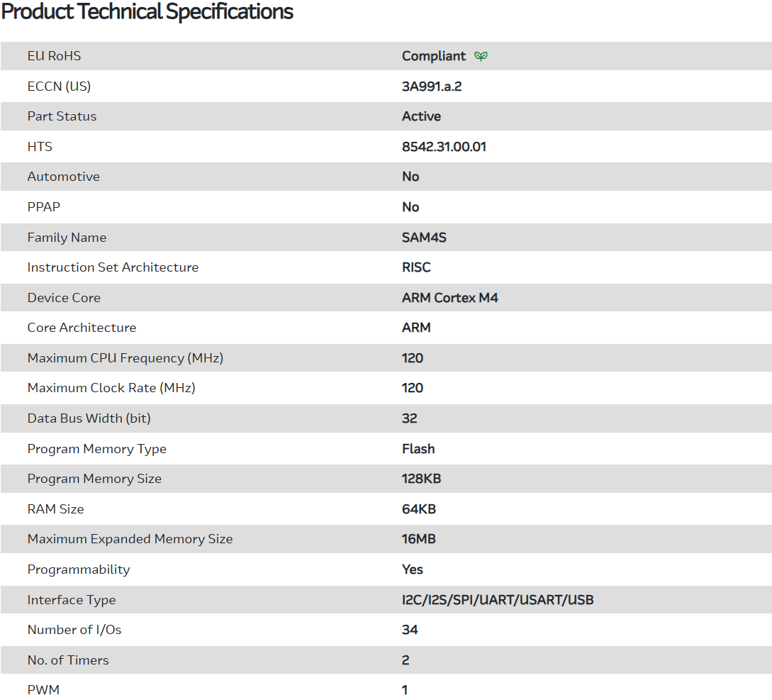This screenshot has width=772, height=700.
Task: Click the Program Memory Size value 128KB
Action: click(421, 479)
